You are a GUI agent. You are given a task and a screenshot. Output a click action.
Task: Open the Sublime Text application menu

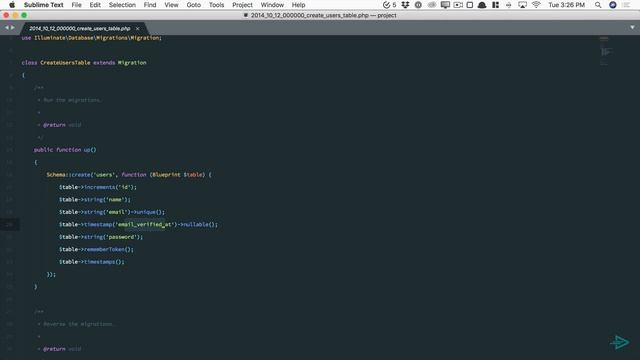point(43,5)
